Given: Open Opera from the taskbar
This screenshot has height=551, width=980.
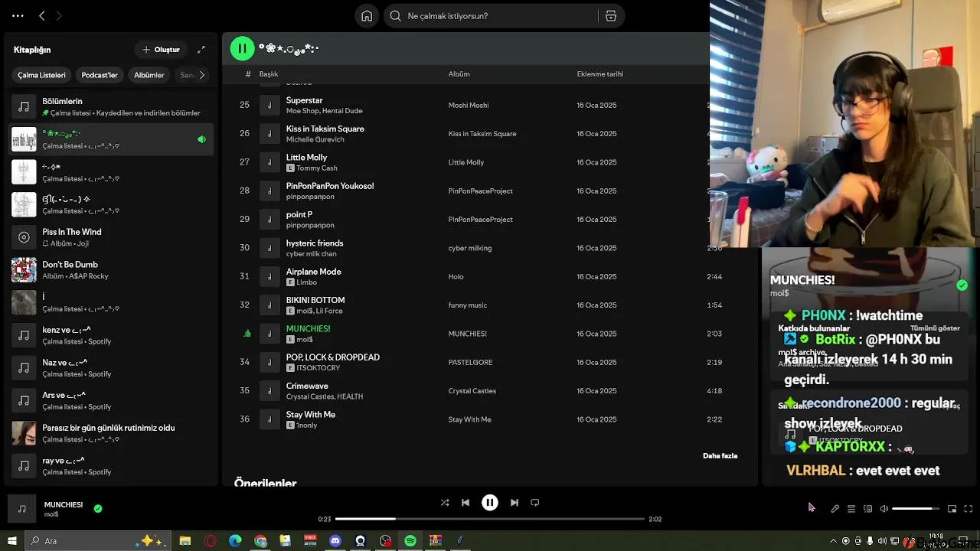Looking at the screenshot, I should (x=211, y=541).
